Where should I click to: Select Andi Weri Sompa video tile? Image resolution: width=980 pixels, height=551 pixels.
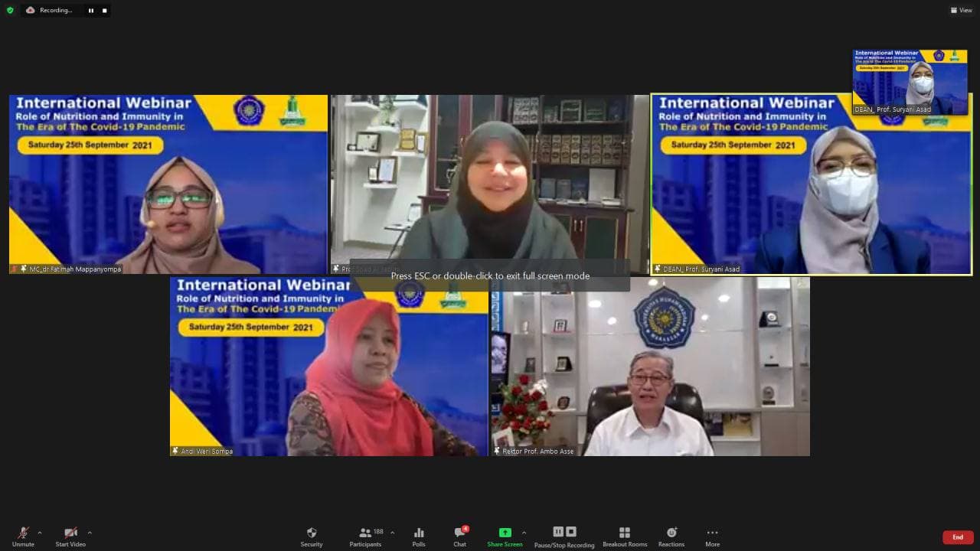tap(329, 367)
